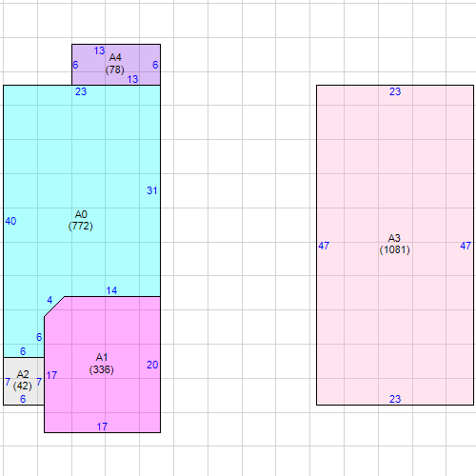Click the 40 dimension on A0's left edge
The height and width of the screenshot is (476, 476).
[10, 221]
